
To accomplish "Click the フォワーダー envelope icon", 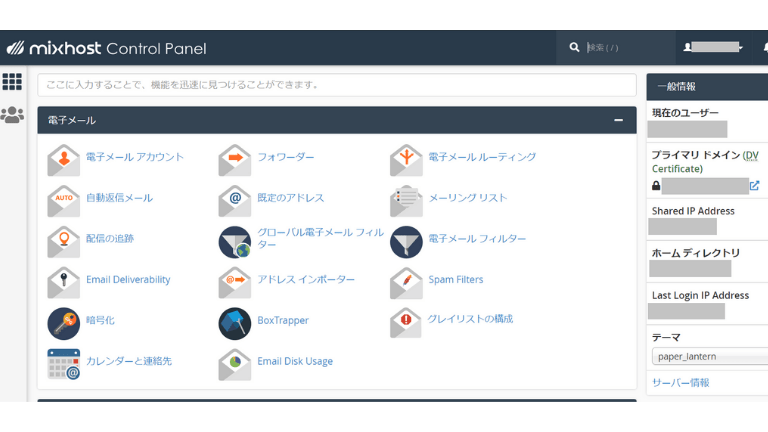I will (235, 160).
